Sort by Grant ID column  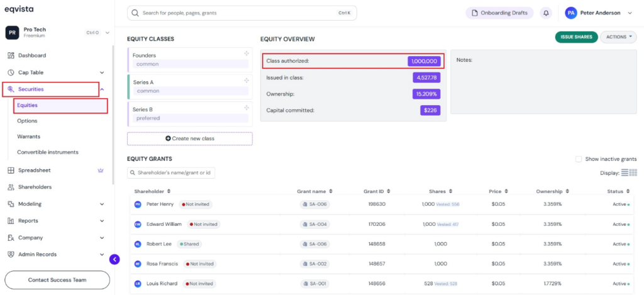(377, 191)
